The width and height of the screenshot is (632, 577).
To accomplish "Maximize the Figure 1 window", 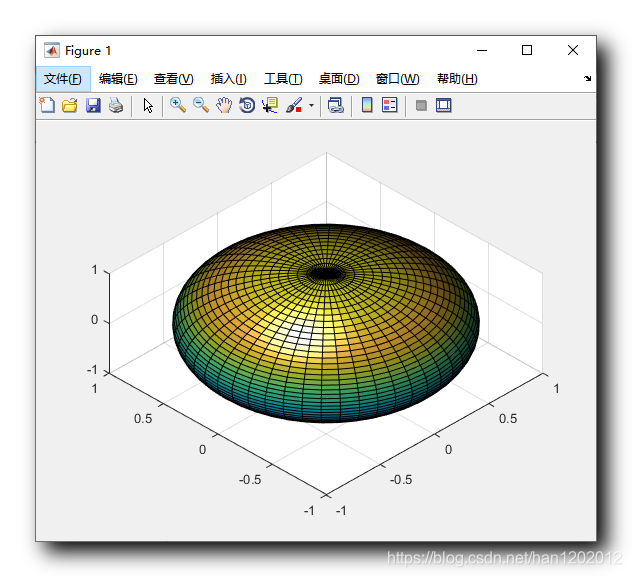I will pyautogui.click(x=527, y=50).
